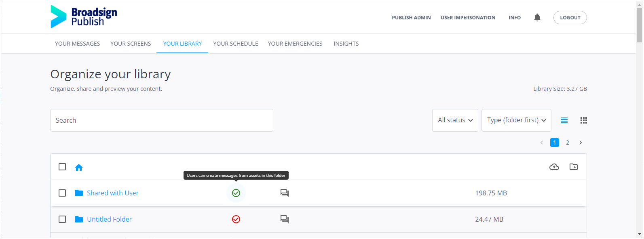This screenshot has height=239, width=644.
Task: Click the Logout button
Action: point(570,17)
